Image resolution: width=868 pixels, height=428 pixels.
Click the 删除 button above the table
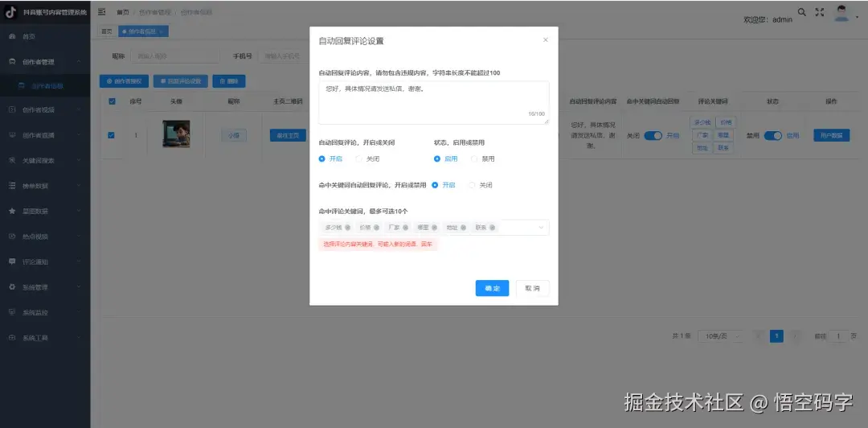[x=229, y=81]
